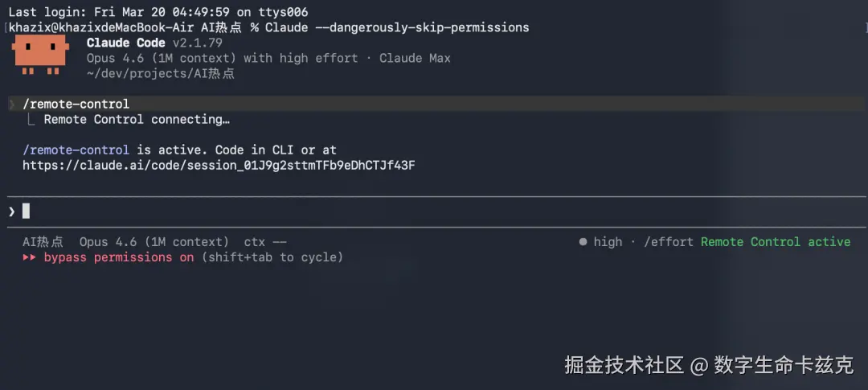Screen dimensions: 868x390
Task: Click the chevron prompt input arrow
Action: [x=11, y=211]
